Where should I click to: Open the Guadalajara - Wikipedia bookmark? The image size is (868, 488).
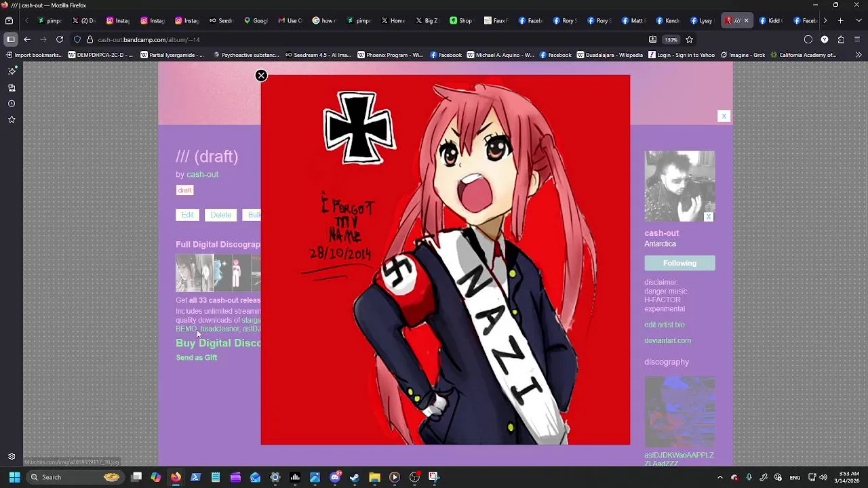coord(610,55)
